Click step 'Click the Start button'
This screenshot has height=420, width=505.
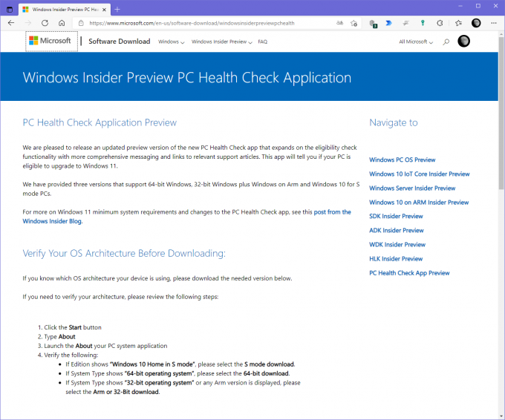coord(73,327)
